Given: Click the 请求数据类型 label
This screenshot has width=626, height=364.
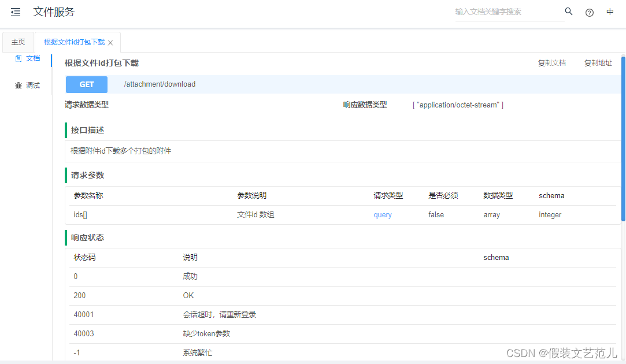Looking at the screenshot, I should click(x=87, y=105).
